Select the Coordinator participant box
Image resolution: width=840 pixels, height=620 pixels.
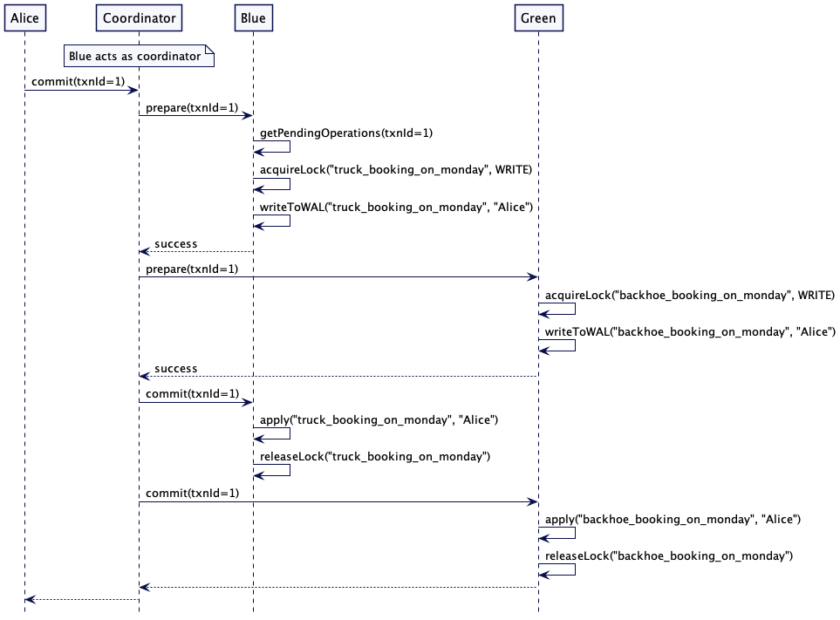coord(139,17)
